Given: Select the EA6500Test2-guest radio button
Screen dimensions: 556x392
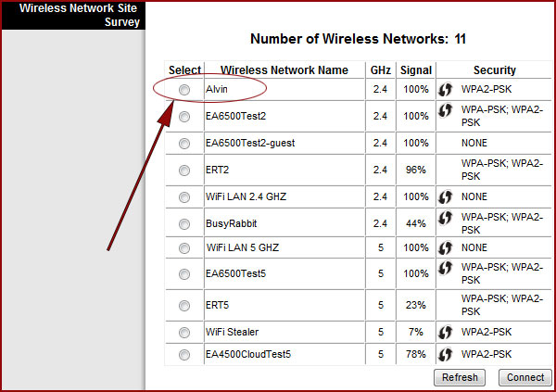Looking at the screenshot, I should (184, 144).
